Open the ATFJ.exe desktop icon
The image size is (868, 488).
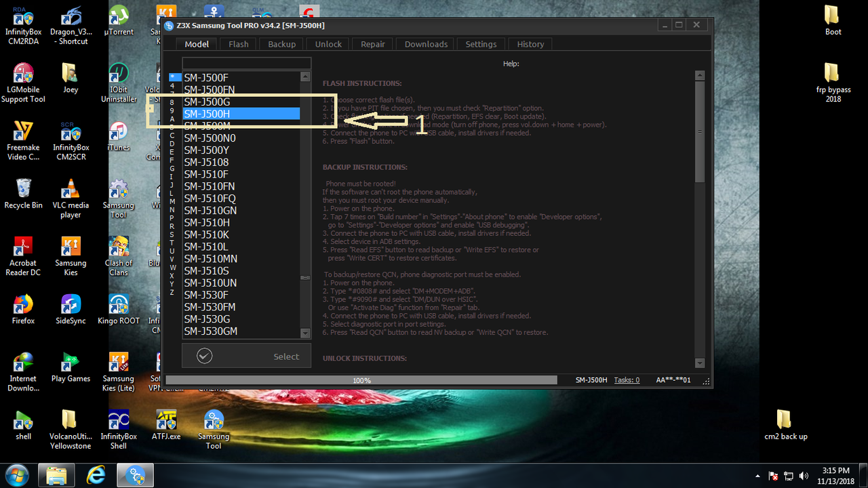pos(166,425)
